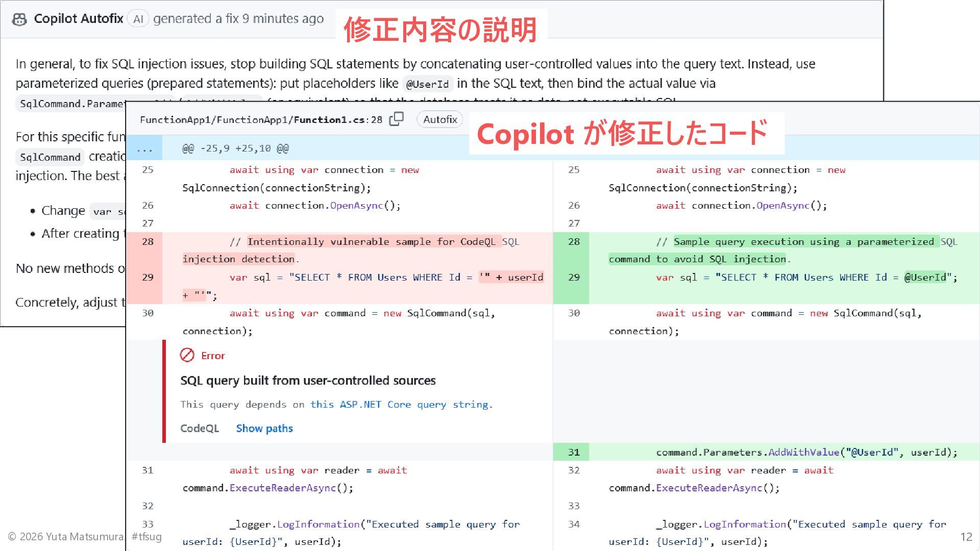Select removed line number 28

[148, 241]
